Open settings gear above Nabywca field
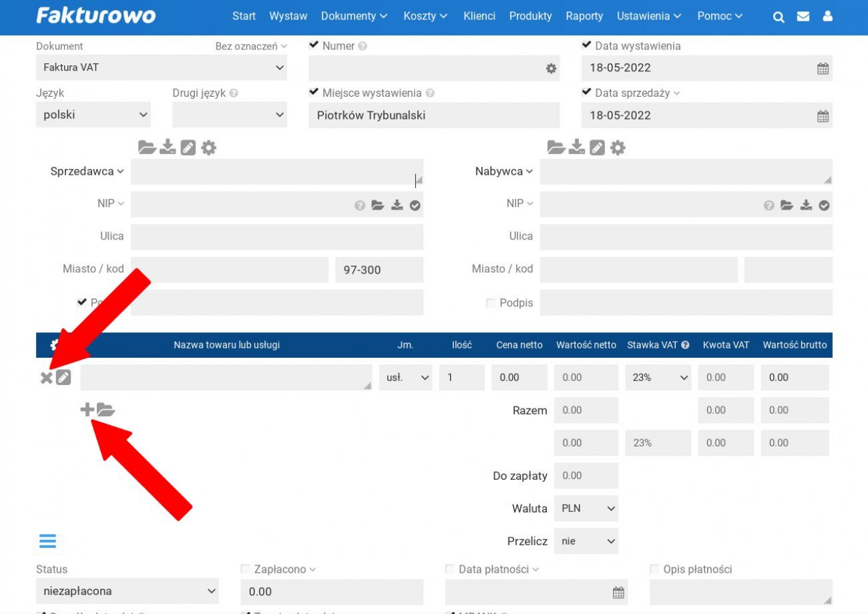 [x=618, y=147]
